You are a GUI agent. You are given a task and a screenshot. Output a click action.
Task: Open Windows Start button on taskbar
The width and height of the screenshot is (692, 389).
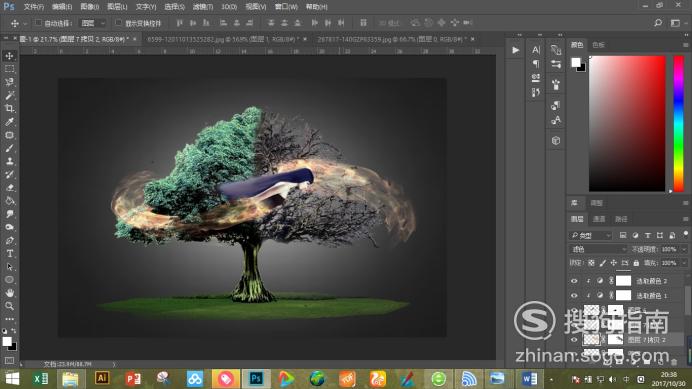pos(12,379)
